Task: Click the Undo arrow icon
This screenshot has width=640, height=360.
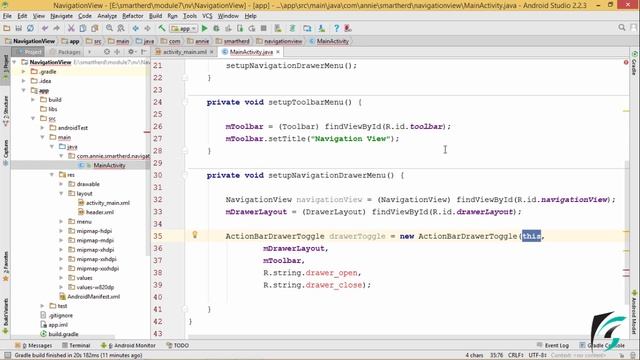Action: point(45,28)
